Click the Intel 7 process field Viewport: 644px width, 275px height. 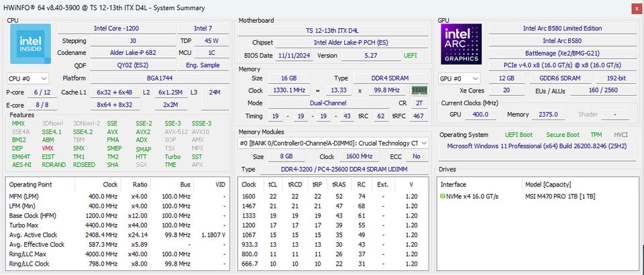coord(203,29)
